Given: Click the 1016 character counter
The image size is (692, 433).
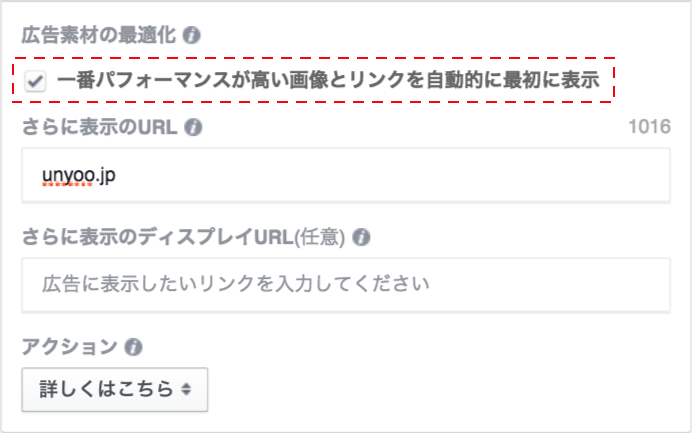Looking at the screenshot, I should 649,127.
